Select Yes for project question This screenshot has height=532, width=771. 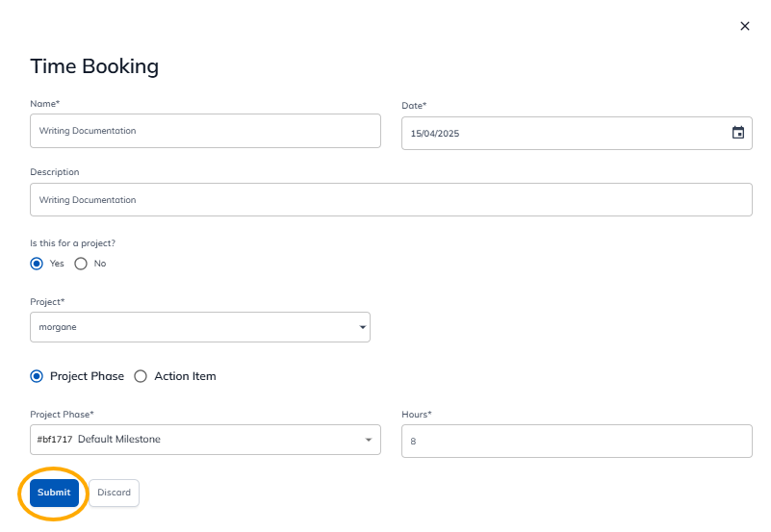37,264
